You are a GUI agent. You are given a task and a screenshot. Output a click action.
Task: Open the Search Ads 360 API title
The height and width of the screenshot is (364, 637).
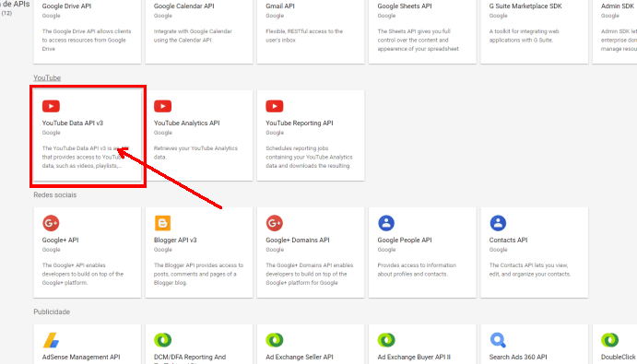[518, 358]
